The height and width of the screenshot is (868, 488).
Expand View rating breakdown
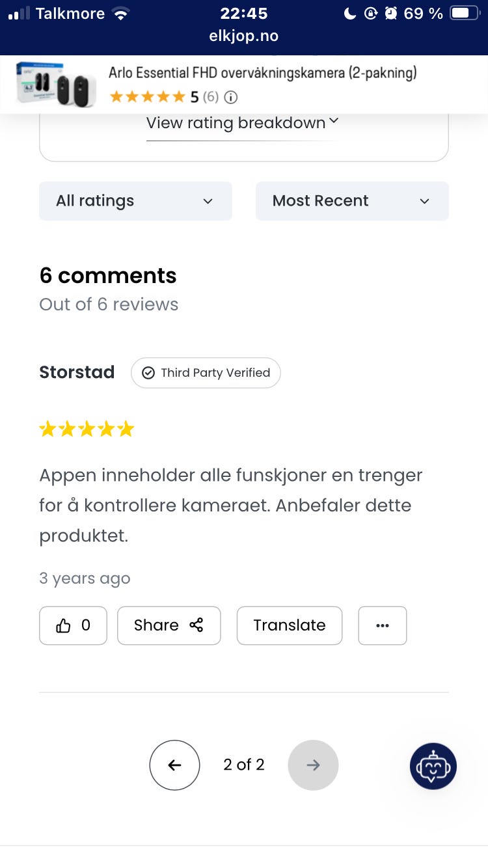(x=243, y=123)
